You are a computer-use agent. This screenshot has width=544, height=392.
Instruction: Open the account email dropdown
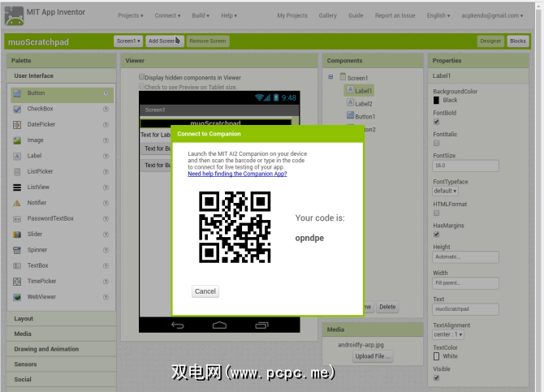pyautogui.click(x=492, y=15)
